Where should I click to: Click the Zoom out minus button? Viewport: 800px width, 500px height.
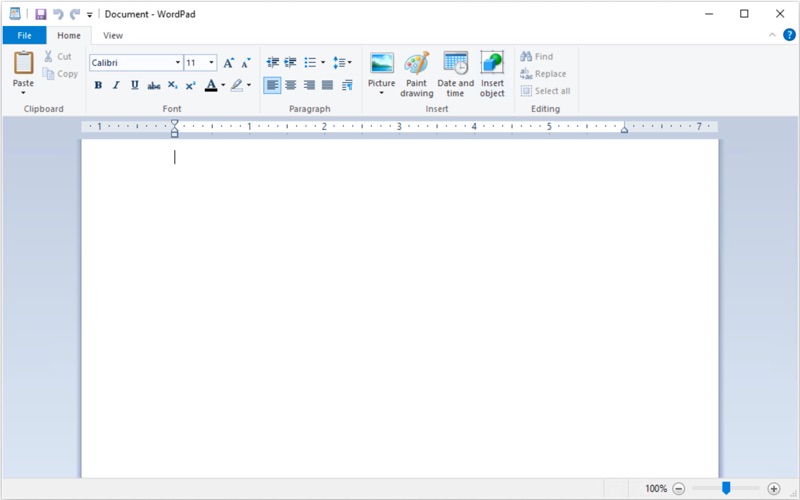679,489
